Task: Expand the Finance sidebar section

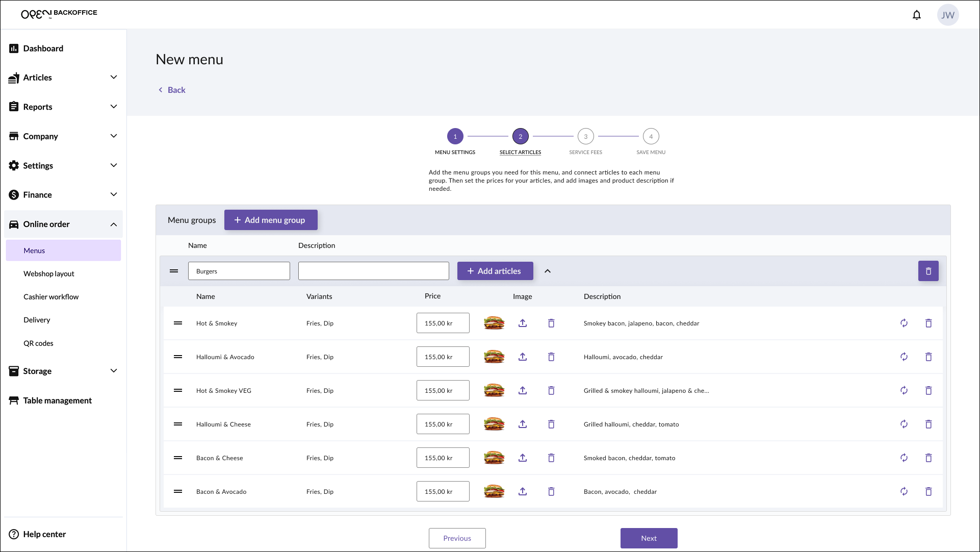Action: 114,194
